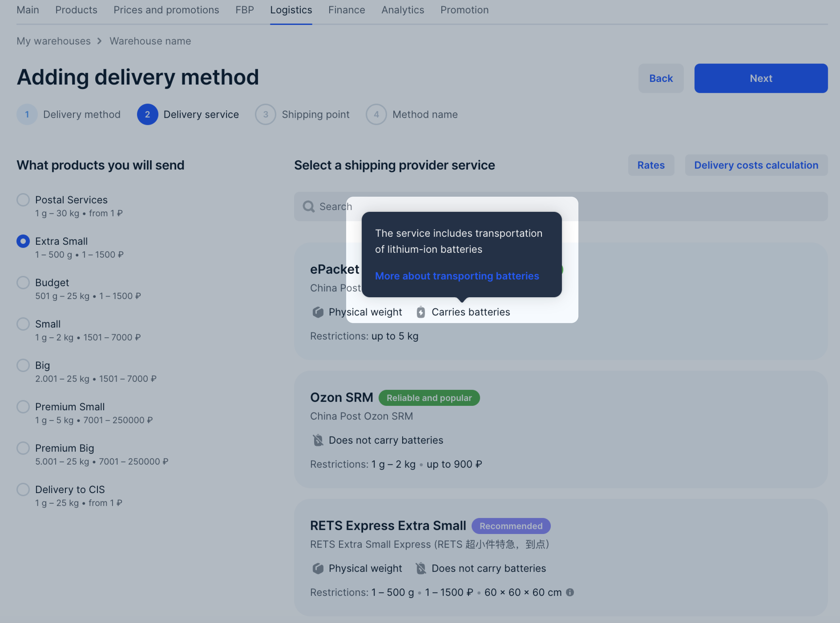Click the Back button
This screenshot has width=840, height=623.
pyautogui.click(x=661, y=78)
